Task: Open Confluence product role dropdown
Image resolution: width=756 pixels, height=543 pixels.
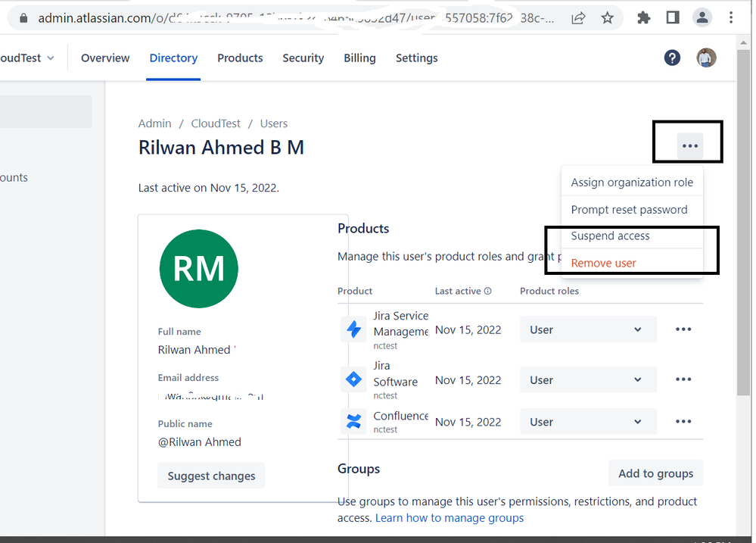Action: pyautogui.click(x=588, y=421)
